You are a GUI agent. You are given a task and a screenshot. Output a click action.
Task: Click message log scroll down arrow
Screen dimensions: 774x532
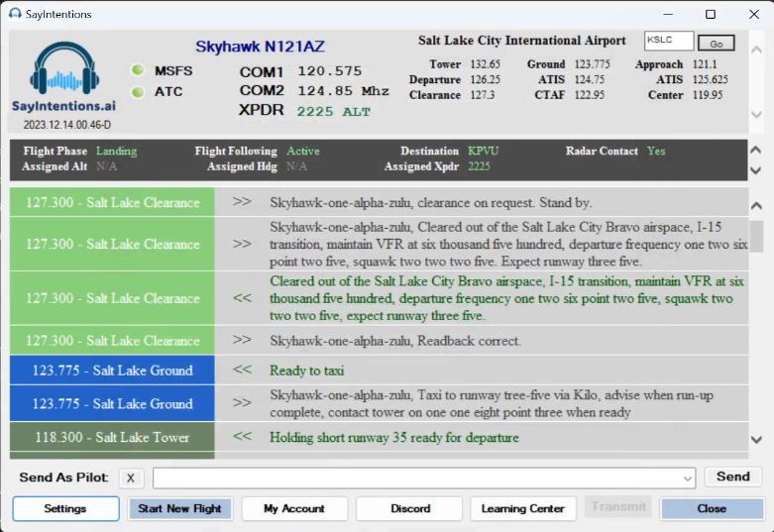click(x=756, y=439)
